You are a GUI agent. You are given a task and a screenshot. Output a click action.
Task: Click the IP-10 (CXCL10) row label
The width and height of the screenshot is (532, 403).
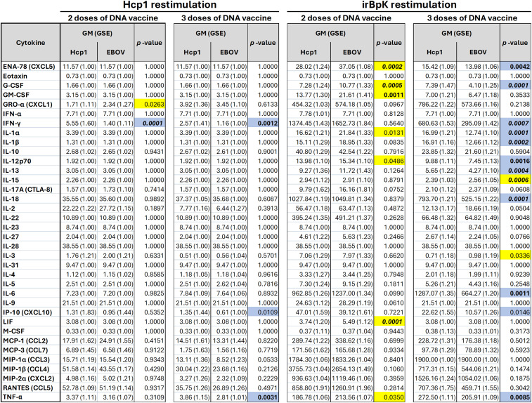(27, 312)
